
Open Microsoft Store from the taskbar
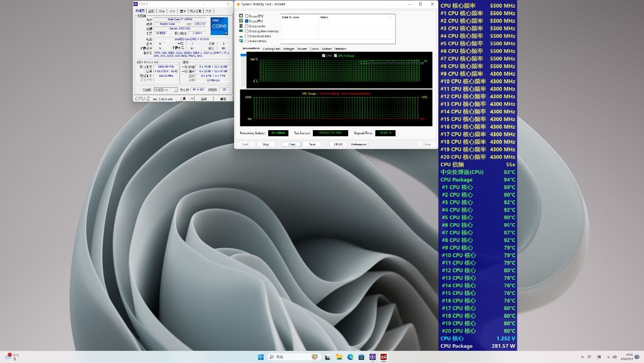click(361, 357)
